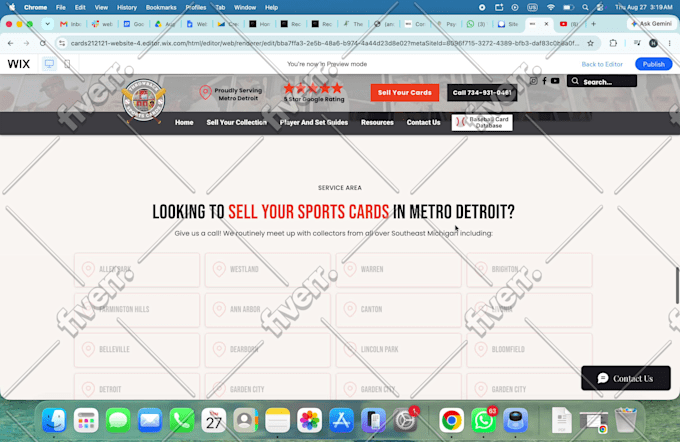
Task: Select the Westland service area card
Action: (268, 270)
